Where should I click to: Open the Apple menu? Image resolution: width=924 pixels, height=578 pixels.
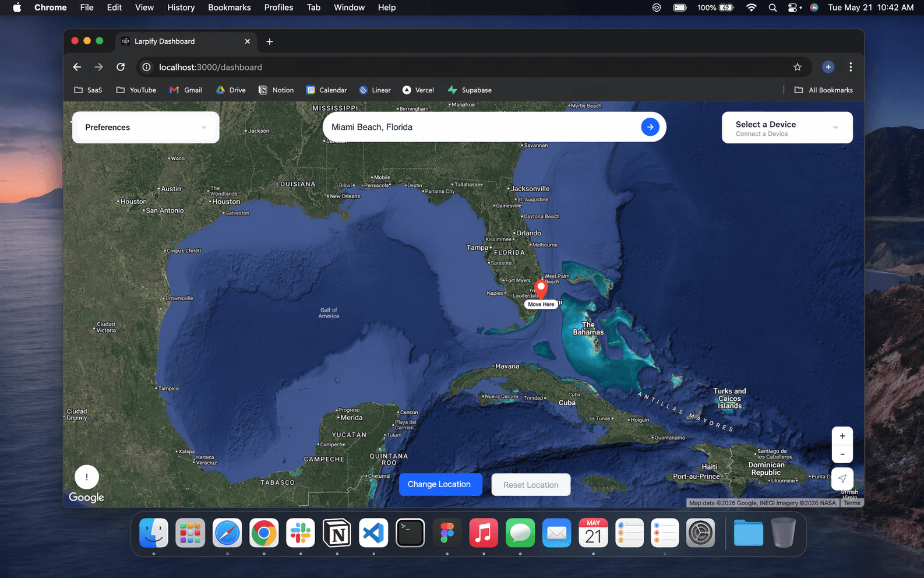tap(17, 8)
